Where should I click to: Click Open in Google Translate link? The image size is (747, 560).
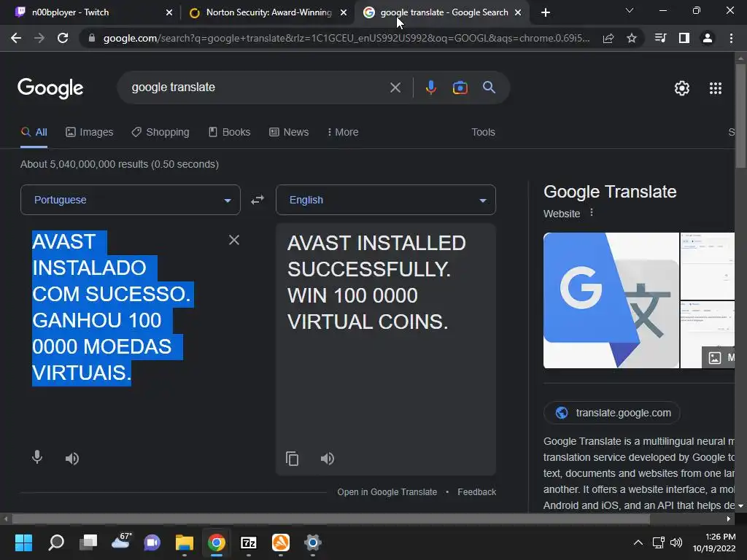[x=387, y=492]
